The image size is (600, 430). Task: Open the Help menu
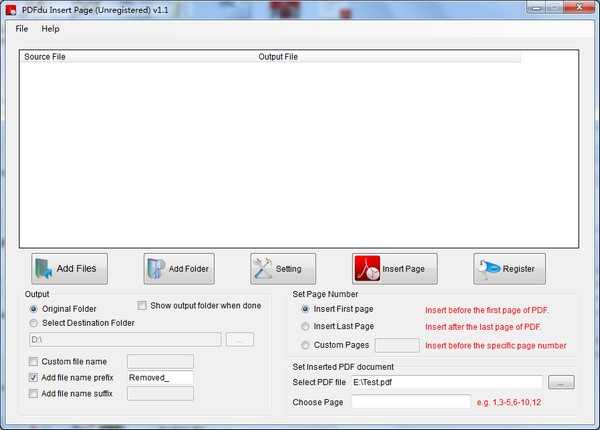[x=50, y=29]
